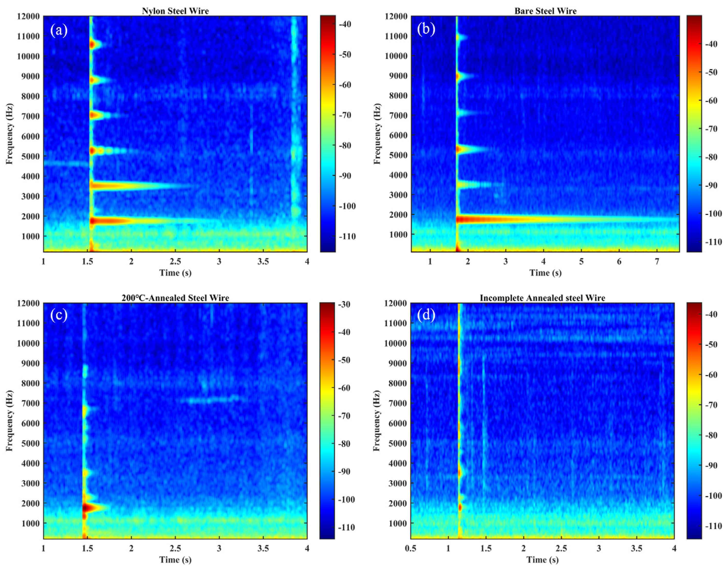Screen dimensions: 728x569
Task: Click the "3.5" time tick in panel (c)
Action: click(263, 548)
